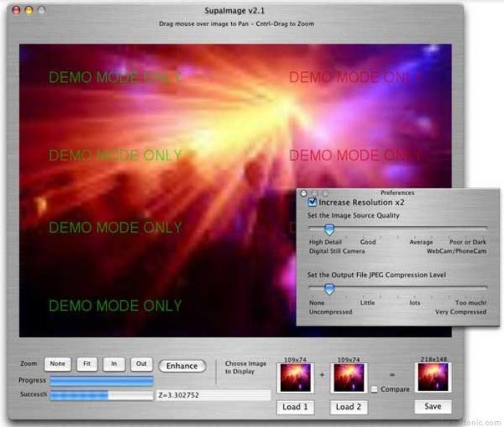
Task: Click the JPEG Compression Level slider handle
Action: 329,289
